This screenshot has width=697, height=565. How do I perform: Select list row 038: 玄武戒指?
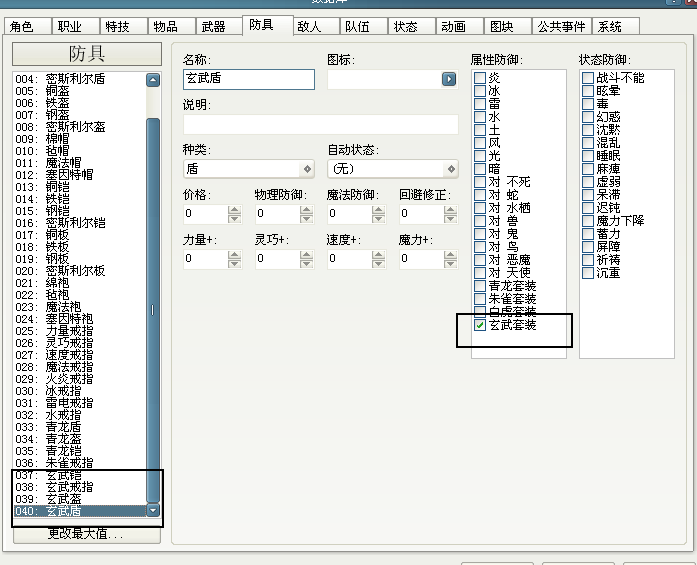coord(80,487)
